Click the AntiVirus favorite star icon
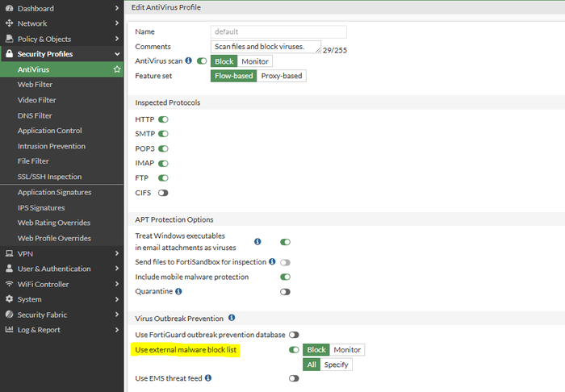This screenshot has width=565, height=392. click(117, 69)
